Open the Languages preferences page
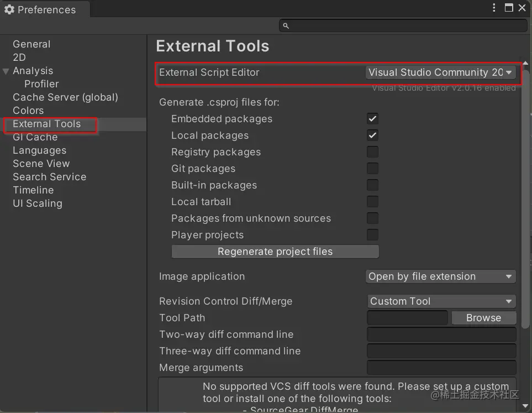Viewport: 532px width, 413px height. coord(39,150)
